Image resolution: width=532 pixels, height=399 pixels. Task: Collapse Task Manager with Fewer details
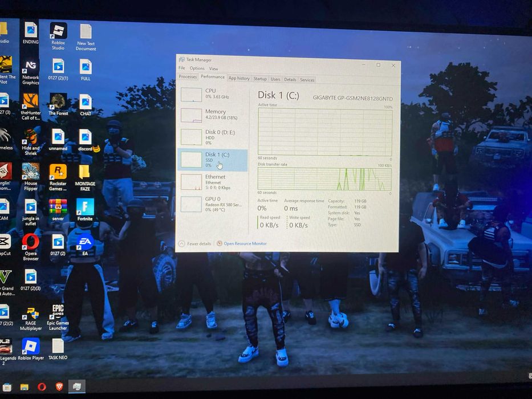coord(195,243)
